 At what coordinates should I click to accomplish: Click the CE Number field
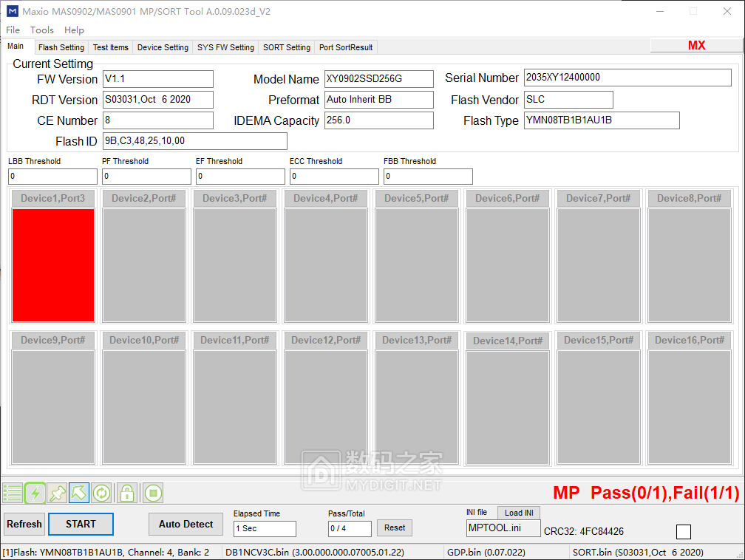(158, 120)
